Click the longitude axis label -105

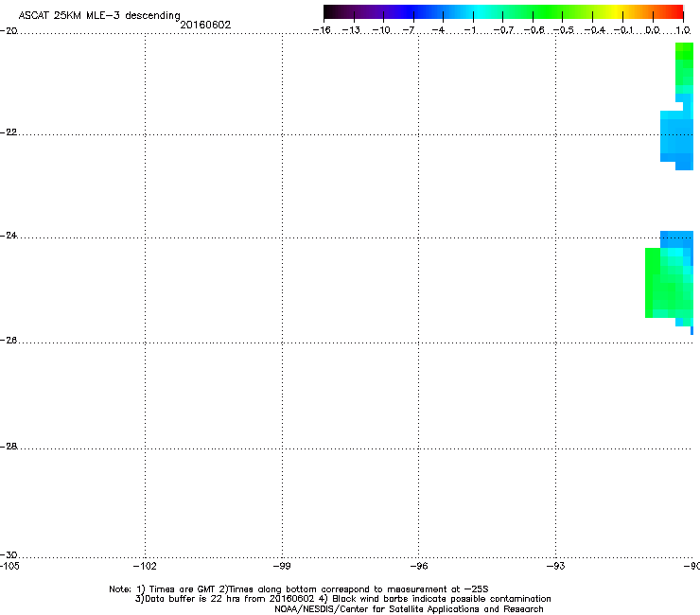click(9, 567)
